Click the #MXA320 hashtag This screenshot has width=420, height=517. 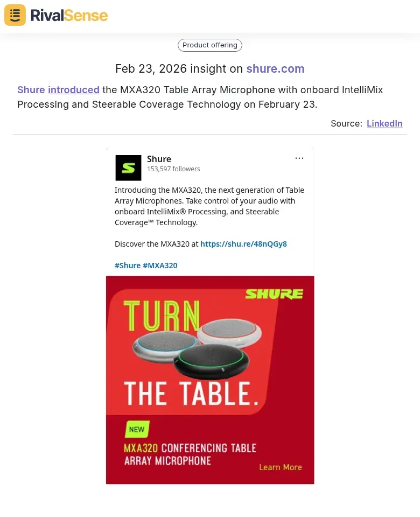tap(160, 266)
